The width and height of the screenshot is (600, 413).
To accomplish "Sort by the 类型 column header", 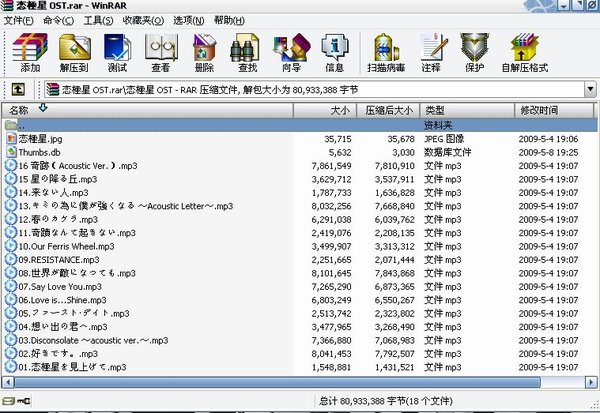I will [x=467, y=110].
